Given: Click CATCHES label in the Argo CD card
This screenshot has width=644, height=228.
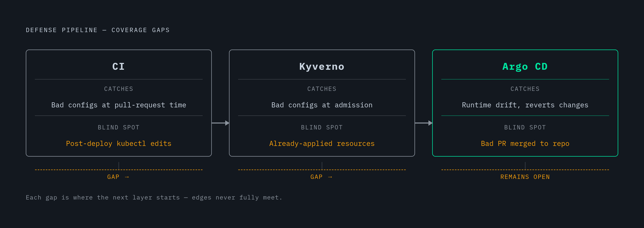Looking at the screenshot, I should 525,89.
